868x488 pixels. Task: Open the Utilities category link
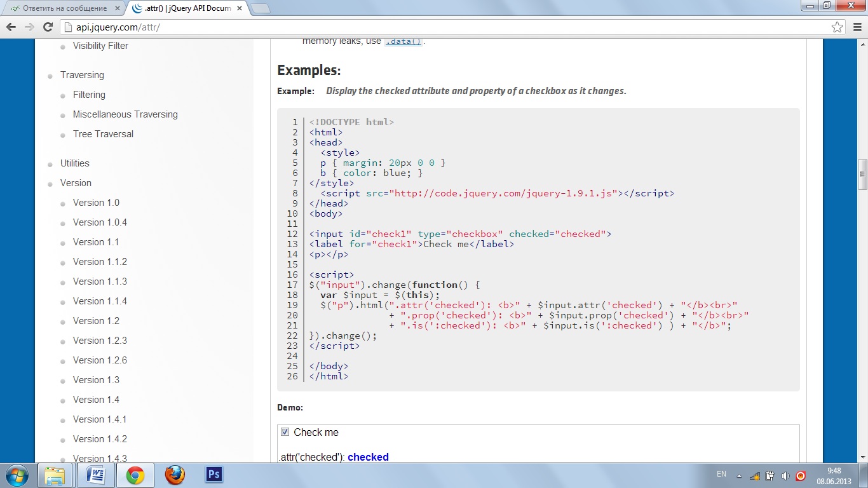tap(75, 163)
